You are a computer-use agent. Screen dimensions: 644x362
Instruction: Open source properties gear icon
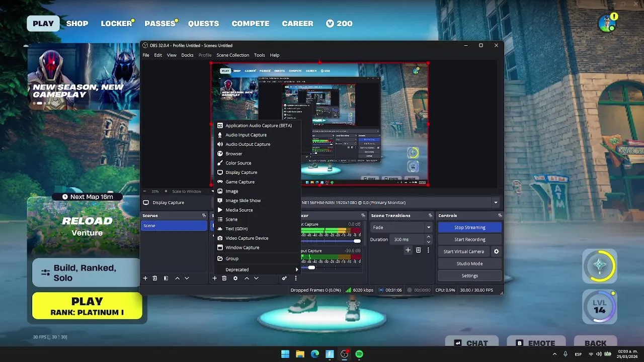point(235,278)
